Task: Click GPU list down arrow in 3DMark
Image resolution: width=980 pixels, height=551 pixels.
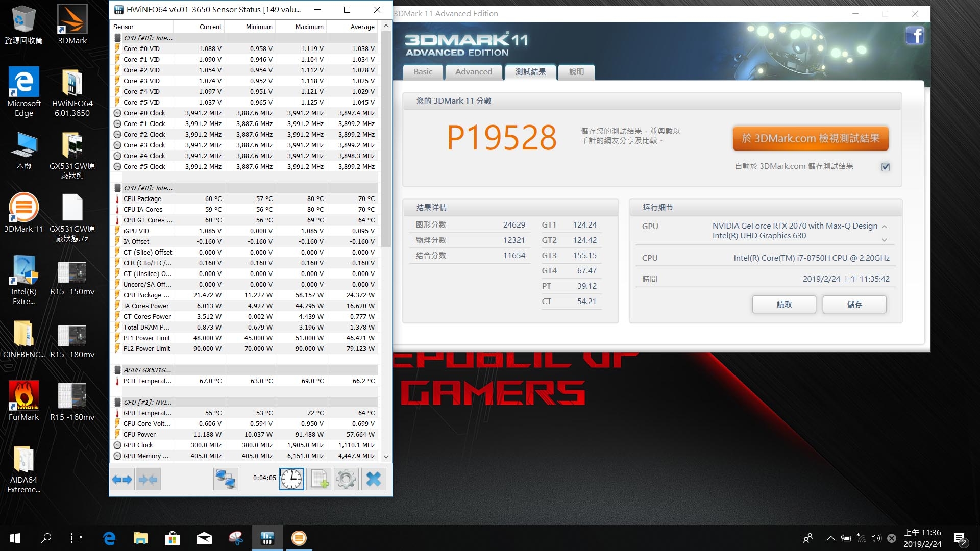Action: pos(884,240)
